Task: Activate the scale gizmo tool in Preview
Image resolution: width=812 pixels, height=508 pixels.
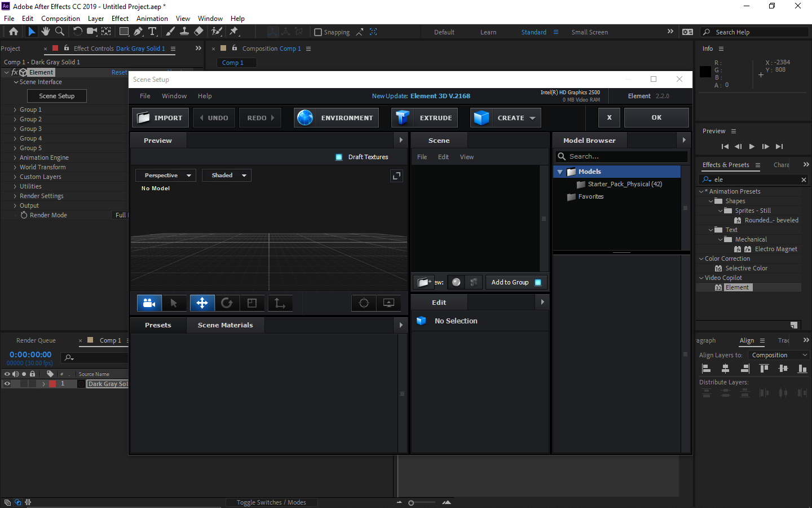Action: [x=252, y=303]
